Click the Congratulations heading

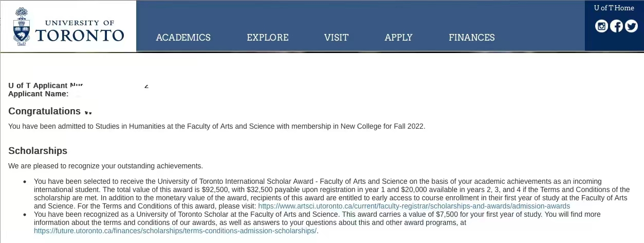[x=44, y=111]
